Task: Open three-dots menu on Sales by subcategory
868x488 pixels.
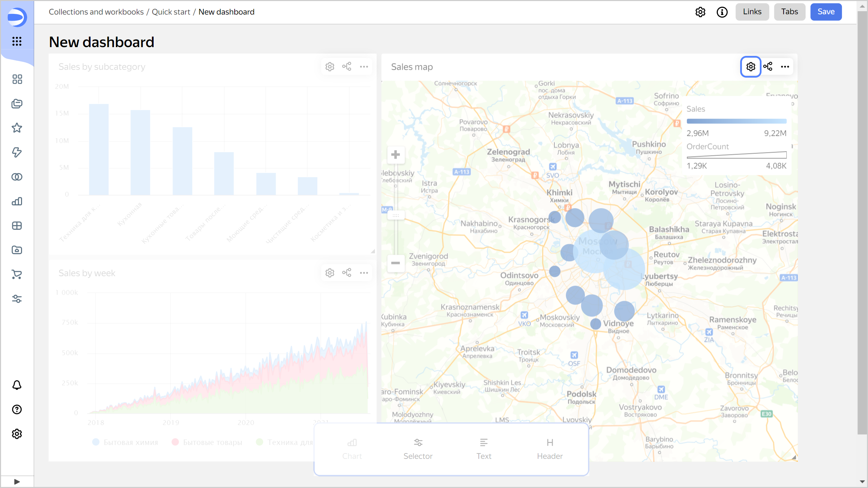Action: [x=364, y=67]
